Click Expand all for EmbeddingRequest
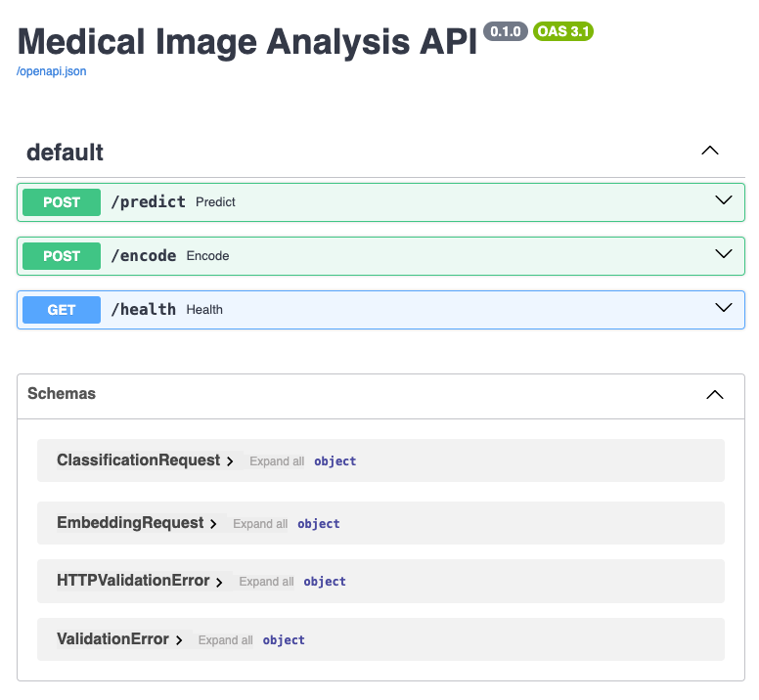 260,524
